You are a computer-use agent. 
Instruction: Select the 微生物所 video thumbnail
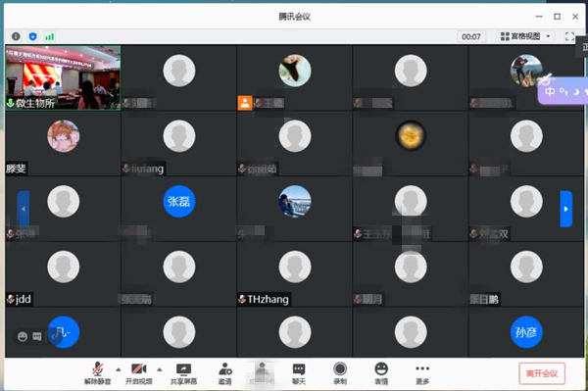(x=63, y=78)
